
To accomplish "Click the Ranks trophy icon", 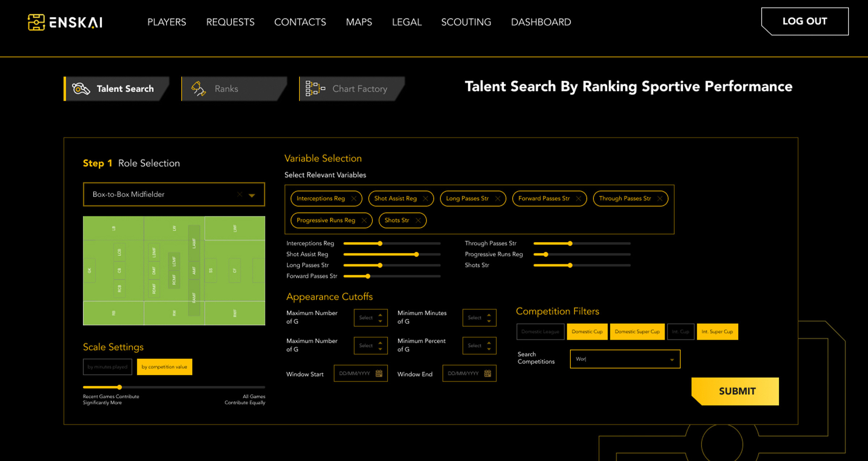I will [x=198, y=89].
